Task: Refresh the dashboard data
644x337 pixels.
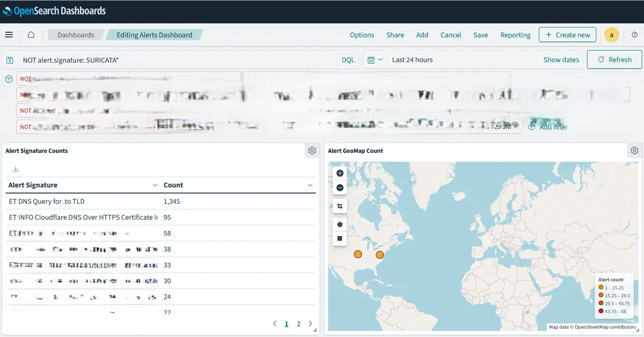Action: click(615, 60)
